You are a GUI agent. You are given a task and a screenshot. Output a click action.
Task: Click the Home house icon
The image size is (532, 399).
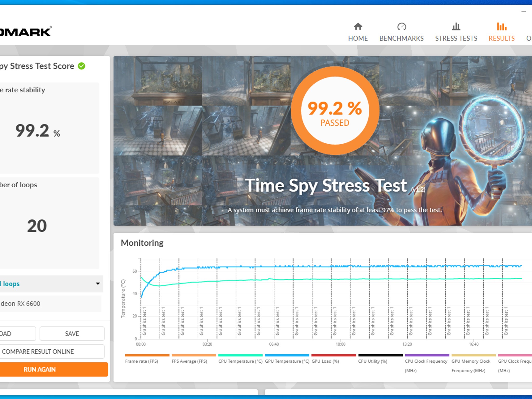tap(358, 26)
